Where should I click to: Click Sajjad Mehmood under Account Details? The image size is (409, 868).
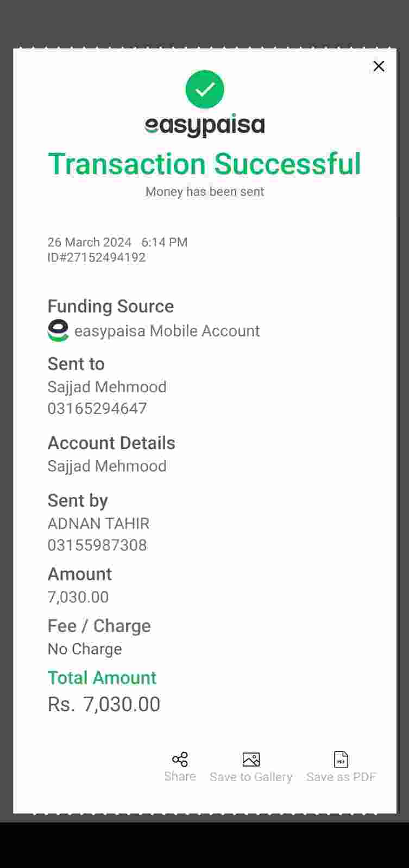coord(107,466)
